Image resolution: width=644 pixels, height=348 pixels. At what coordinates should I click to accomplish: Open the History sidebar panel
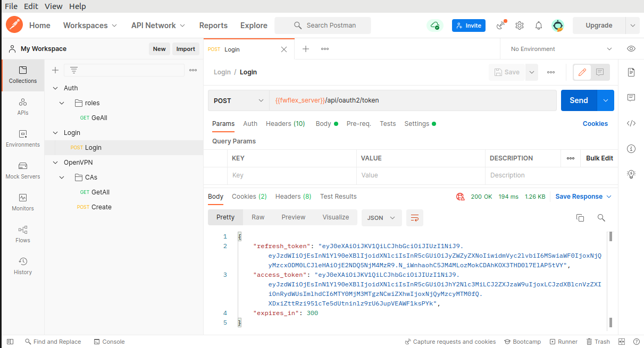pyautogui.click(x=23, y=266)
